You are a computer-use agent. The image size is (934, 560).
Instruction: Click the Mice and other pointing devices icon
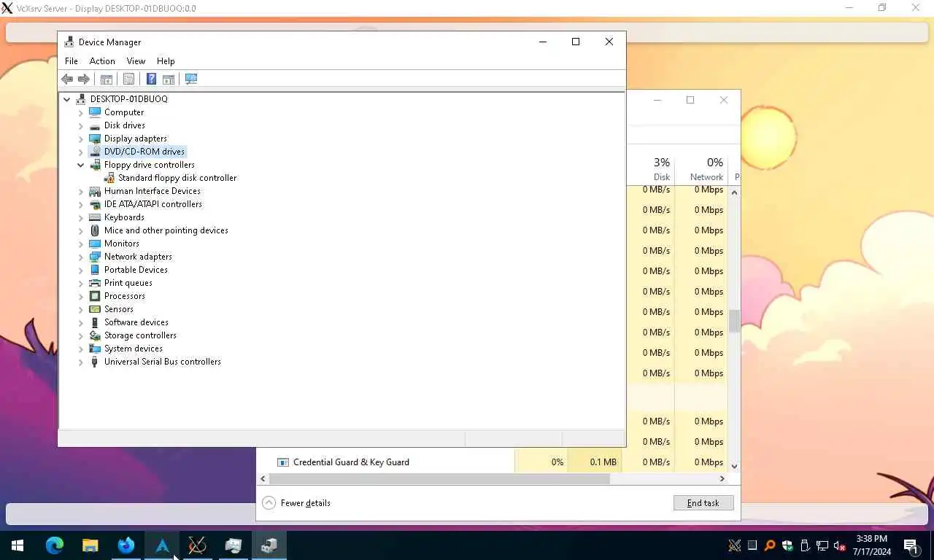coord(95,230)
